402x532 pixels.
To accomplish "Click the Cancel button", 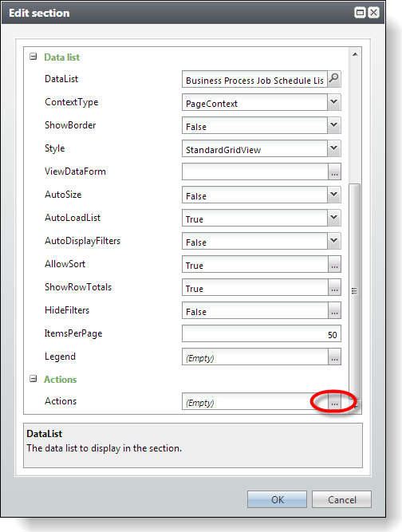I will 341,499.
